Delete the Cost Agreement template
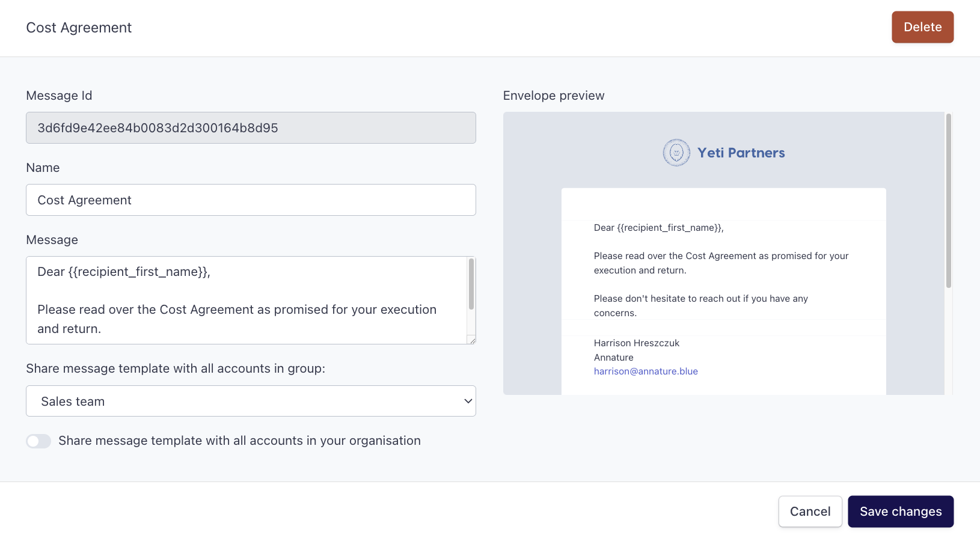 (922, 27)
